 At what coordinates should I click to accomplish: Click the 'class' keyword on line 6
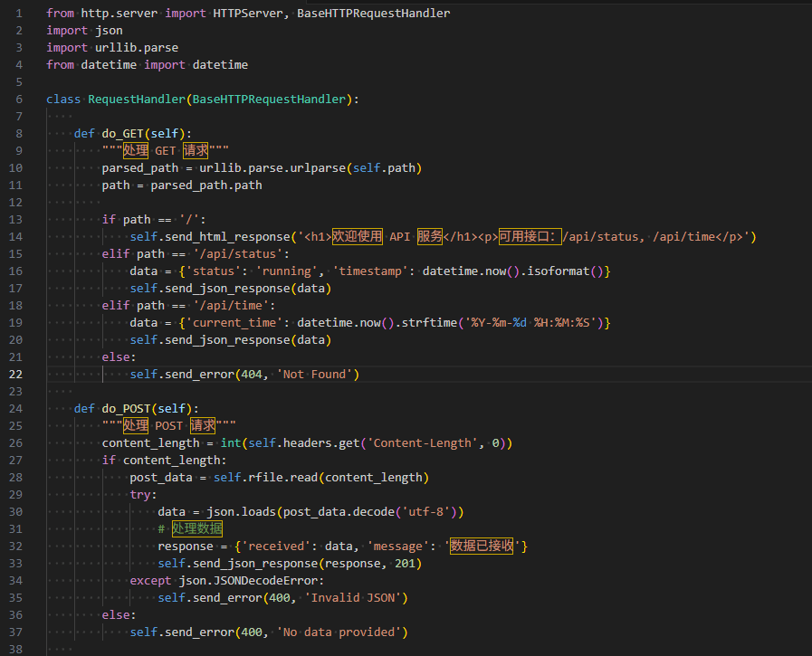click(x=63, y=99)
